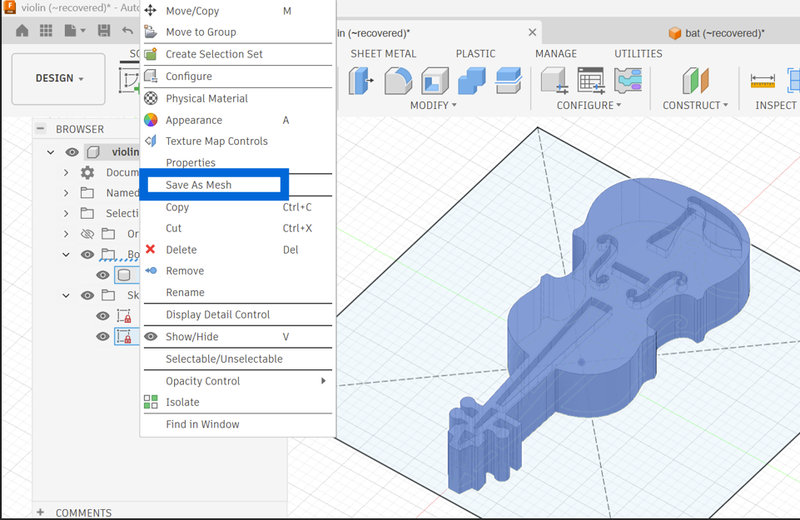
Task: Open the CONSTRUCT dropdown menu
Action: point(695,105)
